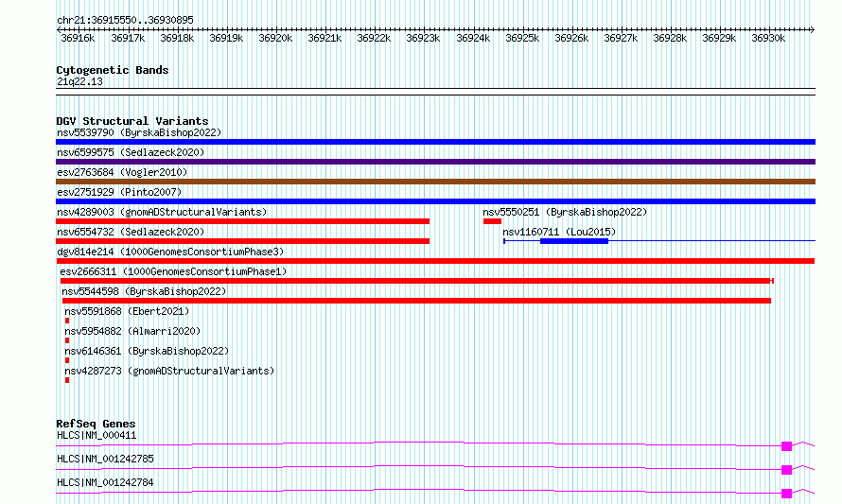842x504 pixels.
Task: Click the 36930k ruler tick label
Action: tap(768, 38)
